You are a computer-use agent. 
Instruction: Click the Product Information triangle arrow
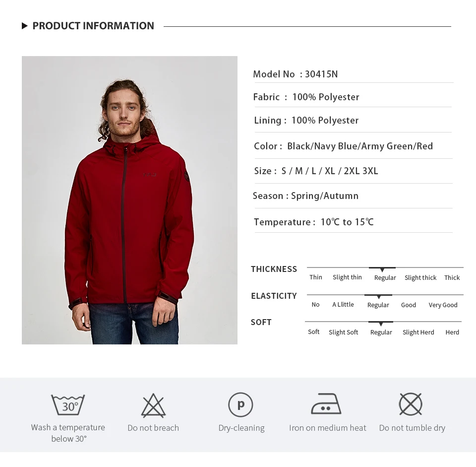[x=25, y=26]
